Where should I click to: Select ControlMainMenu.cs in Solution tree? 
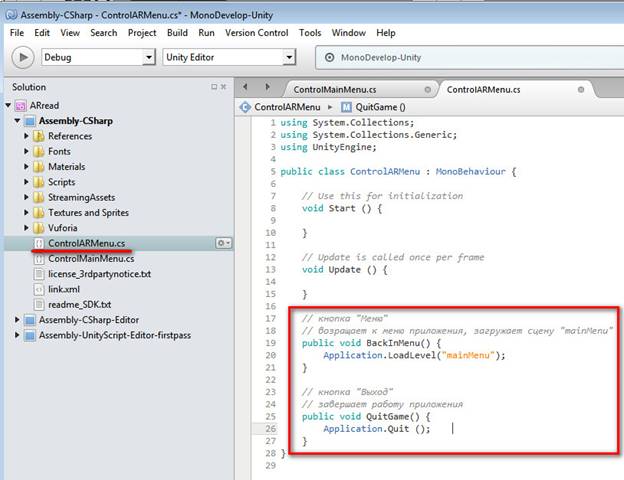(91, 259)
